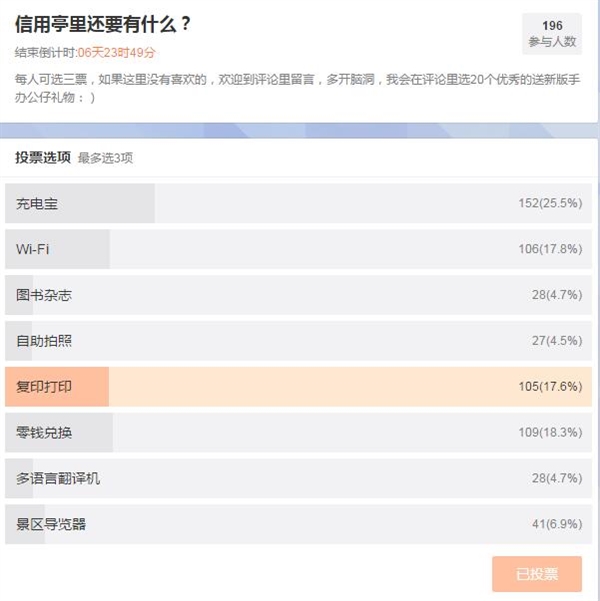Click the 结束倒计时 countdown timer text
Image resolution: width=600 pixels, height=601 pixels.
coord(86,52)
